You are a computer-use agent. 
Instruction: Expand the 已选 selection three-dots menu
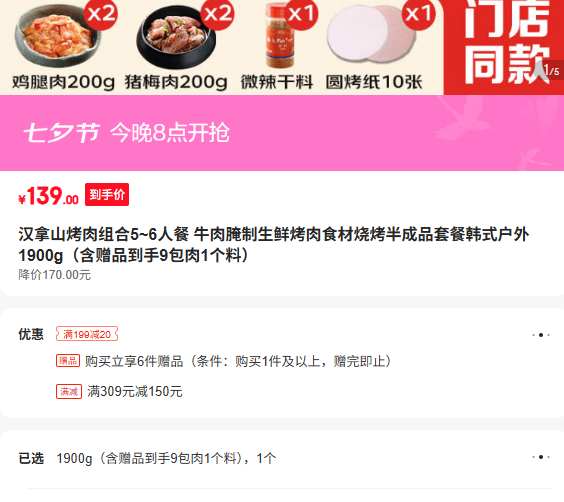[x=541, y=457]
